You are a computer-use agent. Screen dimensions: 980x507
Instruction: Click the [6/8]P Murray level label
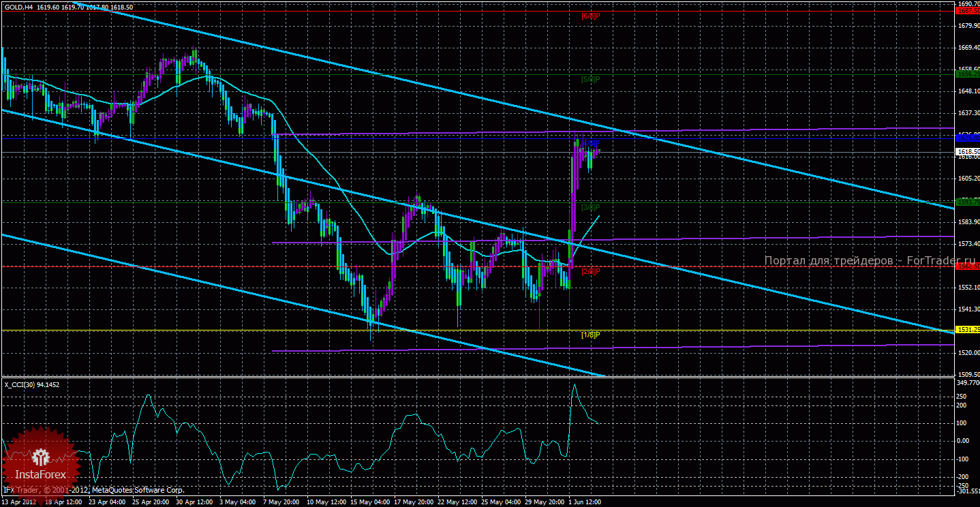pyautogui.click(x=590, y=15)
